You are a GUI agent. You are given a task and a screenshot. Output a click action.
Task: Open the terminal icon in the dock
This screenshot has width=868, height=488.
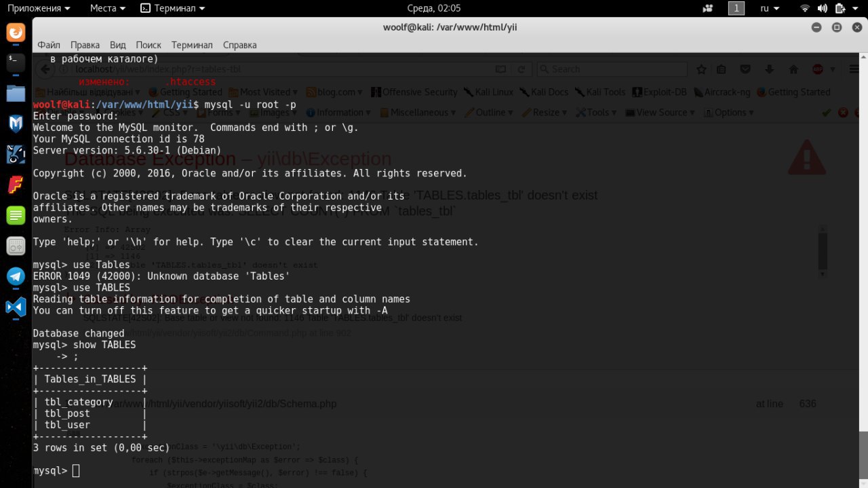click(16, 62)
